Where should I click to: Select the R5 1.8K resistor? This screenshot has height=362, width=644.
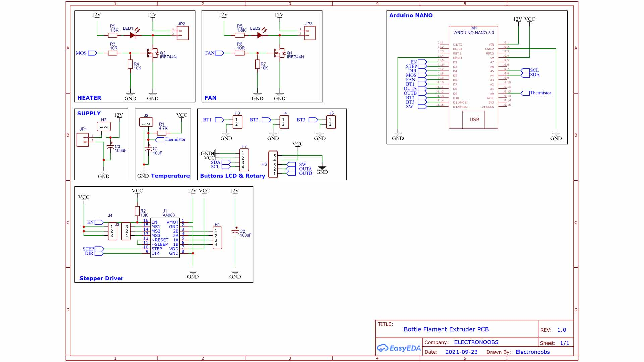tap(240, 35)
